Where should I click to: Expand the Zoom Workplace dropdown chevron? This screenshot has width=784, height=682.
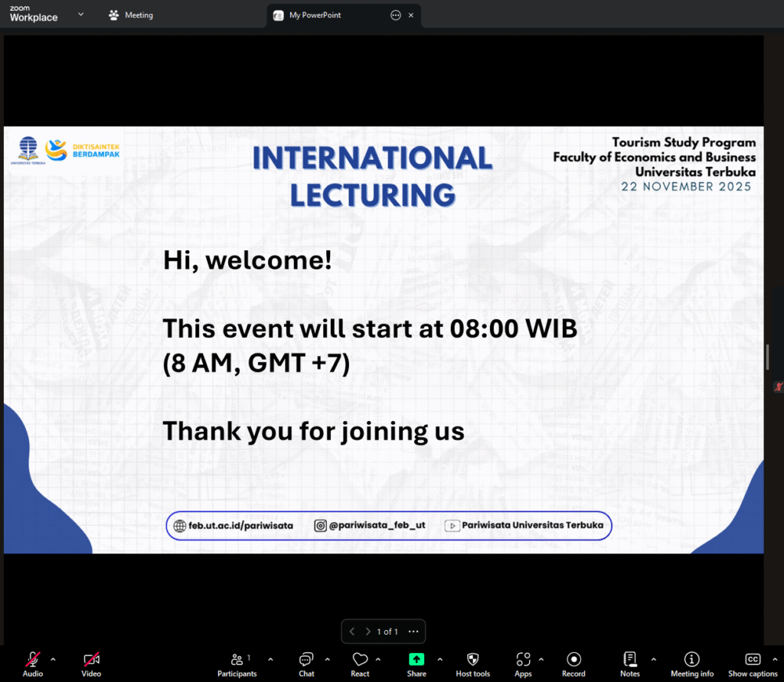80,14
